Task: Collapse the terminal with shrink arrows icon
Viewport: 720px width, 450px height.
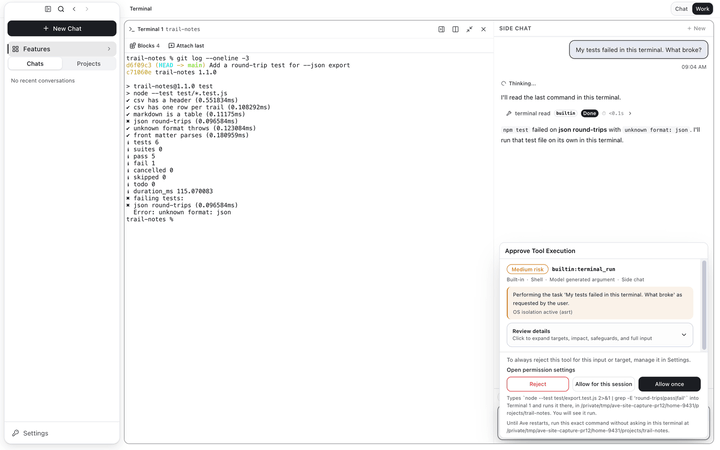Action: pyautogui.click(x=469, y=29)
